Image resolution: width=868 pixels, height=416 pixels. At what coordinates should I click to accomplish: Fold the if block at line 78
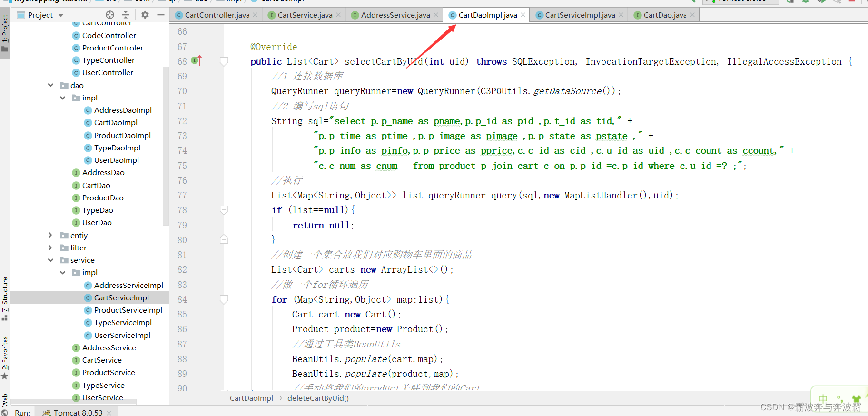[224, 210]
